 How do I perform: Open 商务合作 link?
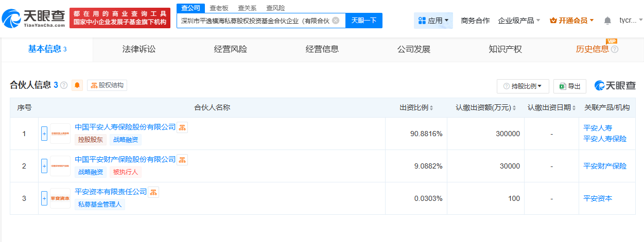(x=475, y=21)
